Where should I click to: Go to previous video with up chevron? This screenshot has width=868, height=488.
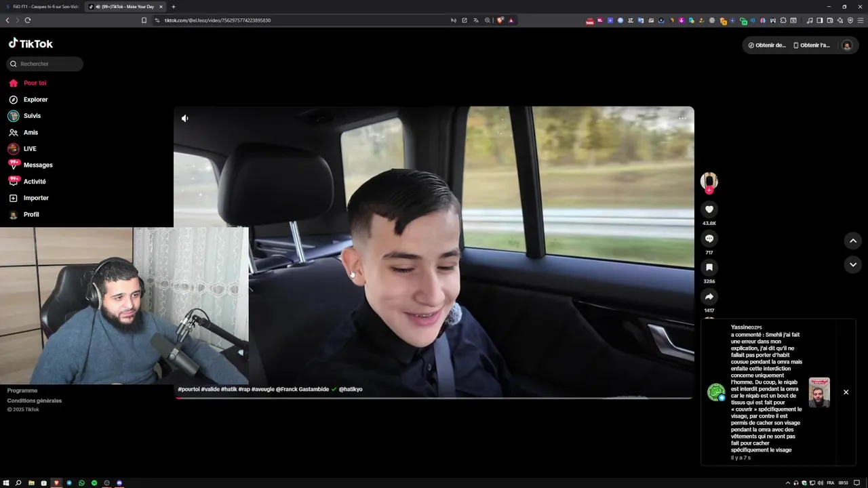point(853,241)
